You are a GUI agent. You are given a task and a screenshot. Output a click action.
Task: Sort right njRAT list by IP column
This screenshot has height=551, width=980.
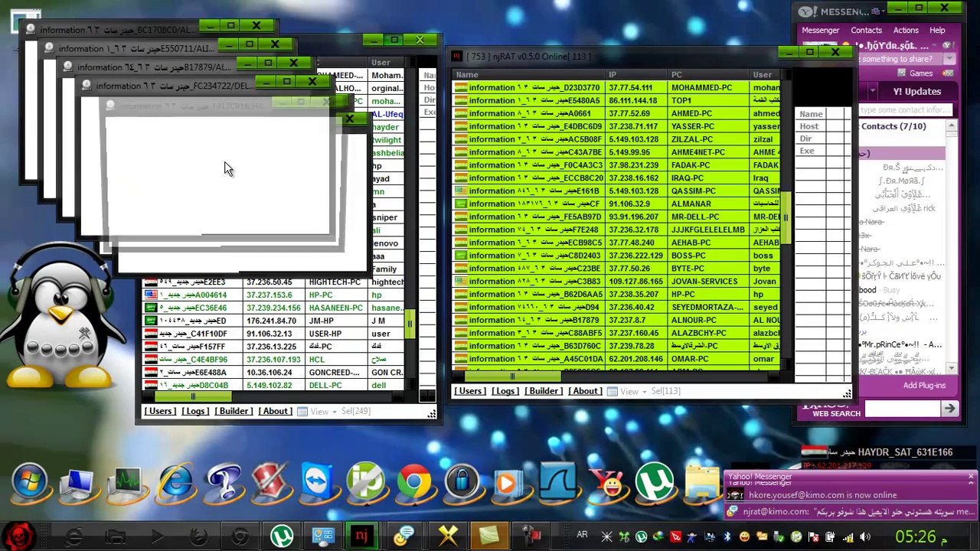pos(635,74)
